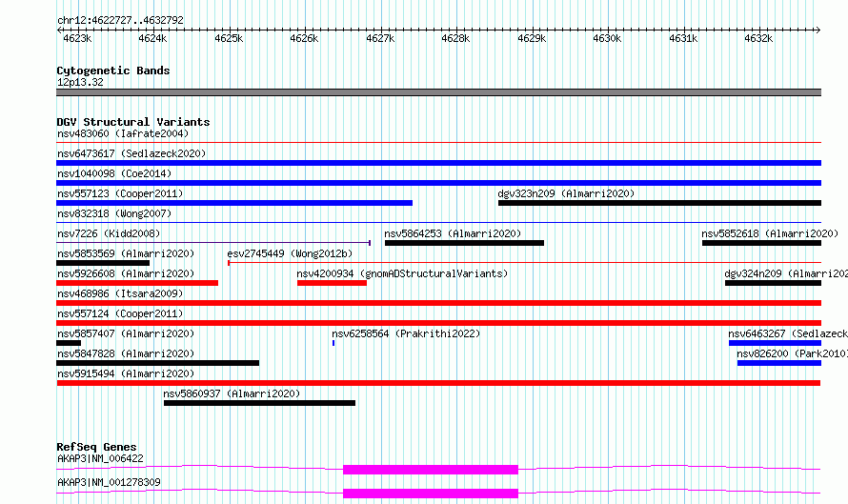Open the nsv1040098 (Coe2014) variant label
Viewport: 848px width, 504px height.
114,173
